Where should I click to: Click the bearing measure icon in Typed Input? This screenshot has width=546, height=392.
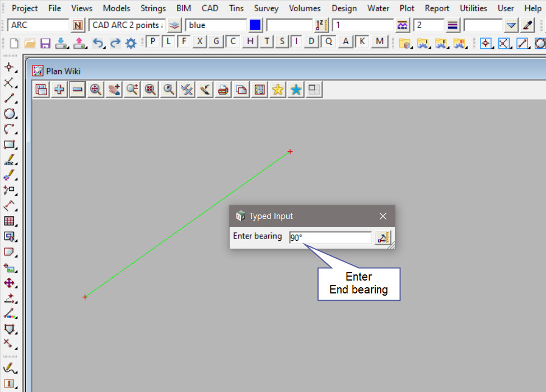click(x=383, y=237)
